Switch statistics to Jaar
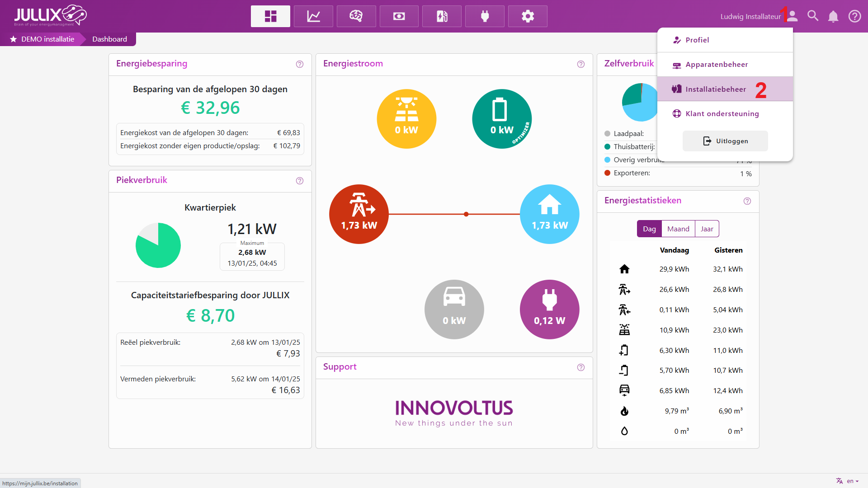This screenshot has width=868, height=488. (x=707, y=229)
